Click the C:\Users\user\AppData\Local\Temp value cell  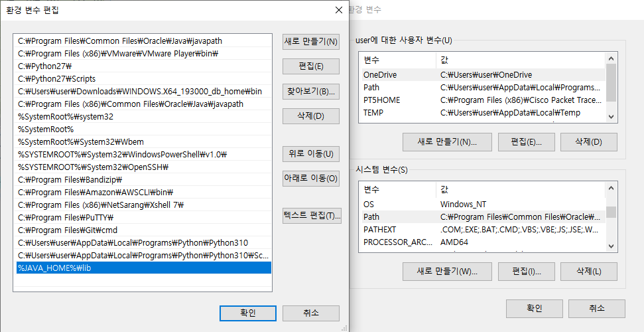510,113
